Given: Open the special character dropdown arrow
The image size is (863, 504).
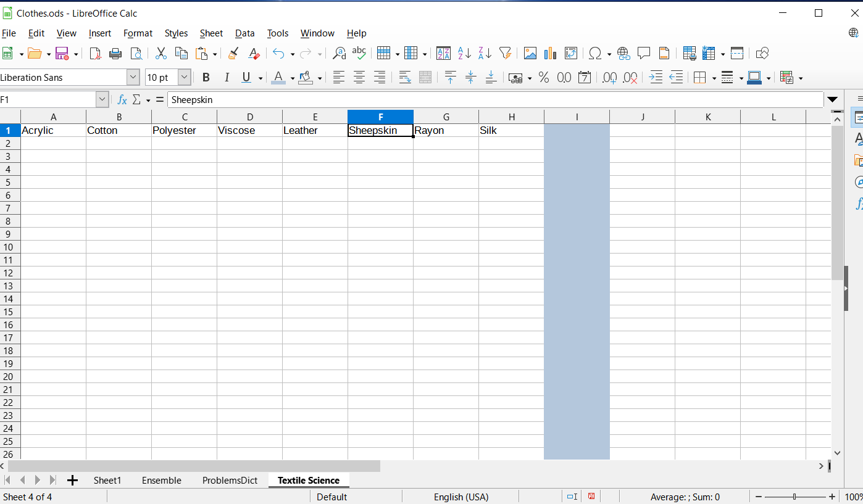Looking at the screenshot, I should tap(609, 54).
